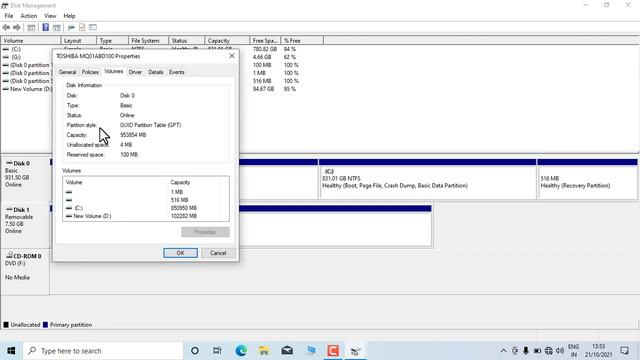Open the View menu

[x=50, y=16]
